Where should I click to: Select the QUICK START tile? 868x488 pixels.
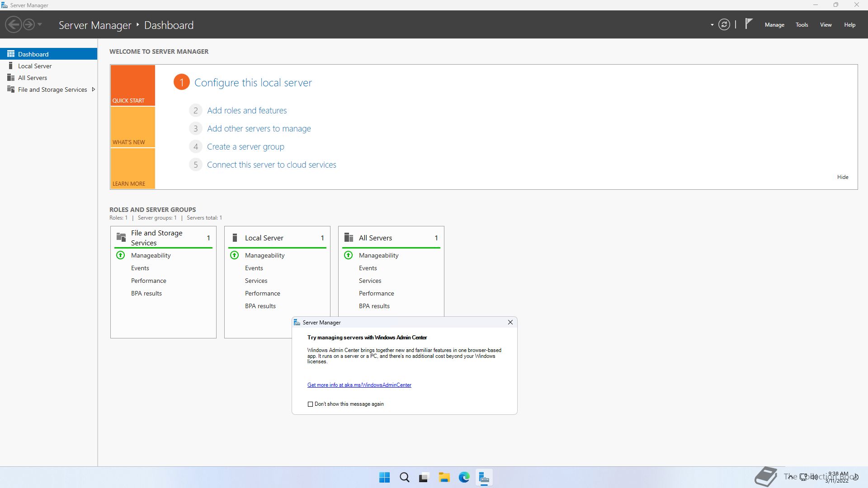(133, 85)
